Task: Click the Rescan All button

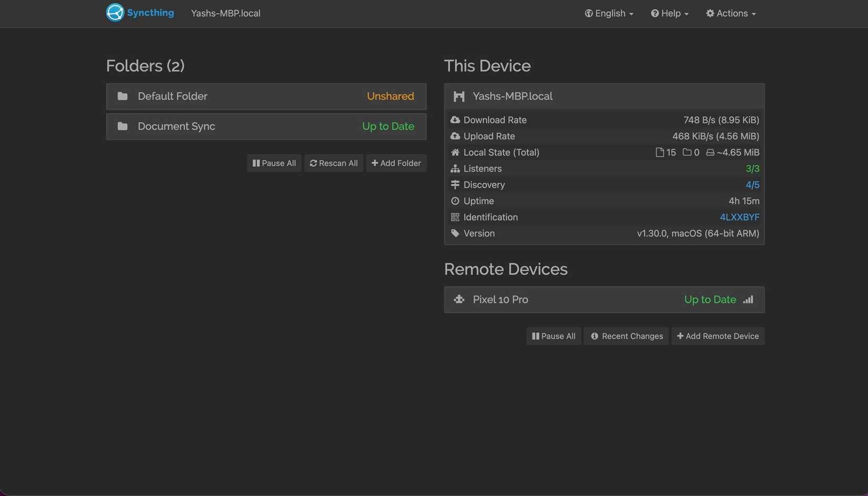Action: pyautogui.click(x=334, y=163)
